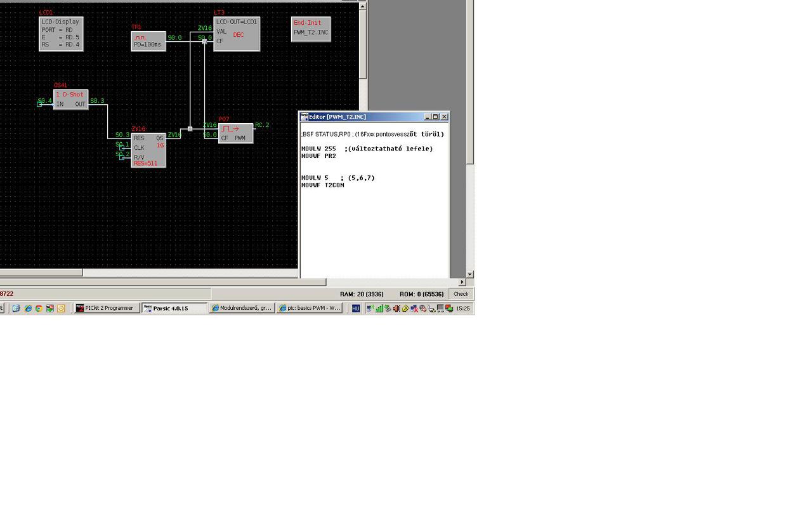Screen dimensions: 812x513
Task: Click the wire junction node left of PWM block
Action: point(190,129)
